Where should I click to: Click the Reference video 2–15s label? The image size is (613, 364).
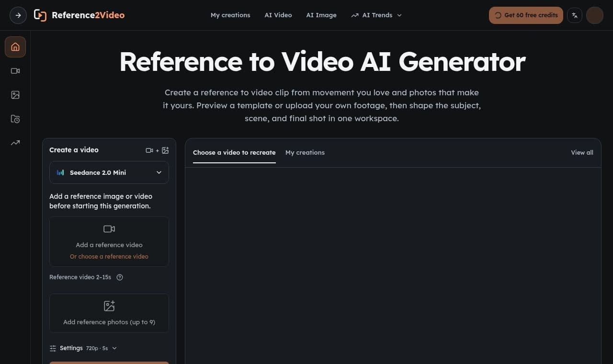click(80, 277)
